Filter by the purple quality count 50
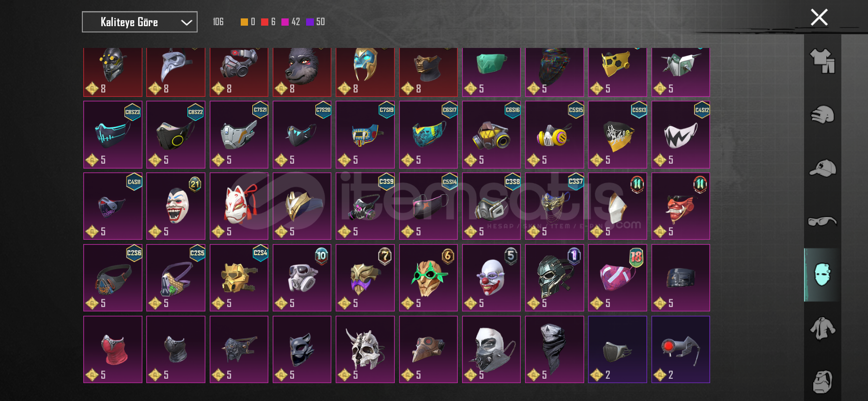This screenshot has height=401, width=868. (315, 22)
